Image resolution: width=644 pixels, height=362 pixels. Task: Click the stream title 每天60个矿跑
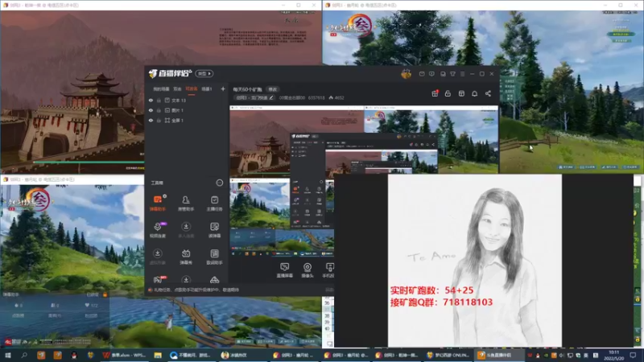pyautogui.click(x=248, y=89)
